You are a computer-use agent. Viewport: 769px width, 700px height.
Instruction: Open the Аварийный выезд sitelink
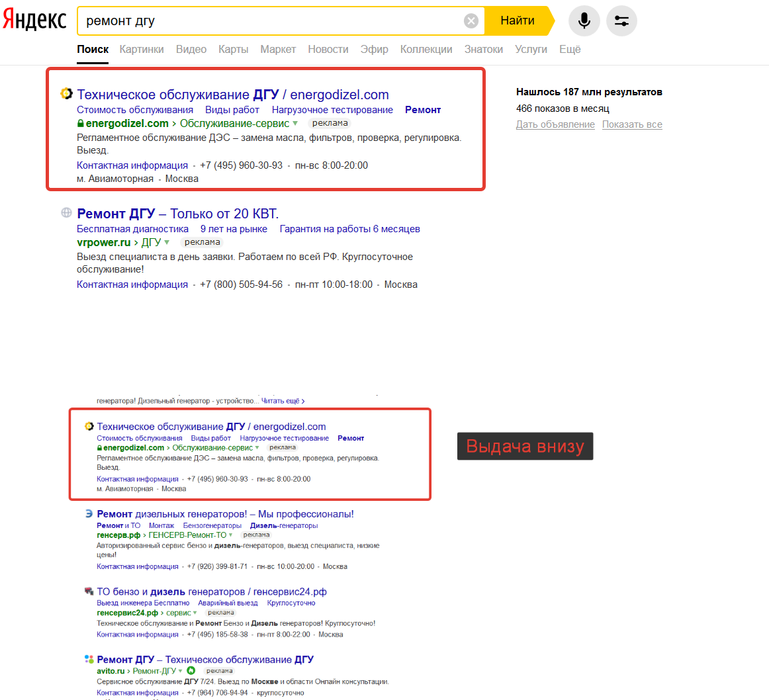pos(228,603)
